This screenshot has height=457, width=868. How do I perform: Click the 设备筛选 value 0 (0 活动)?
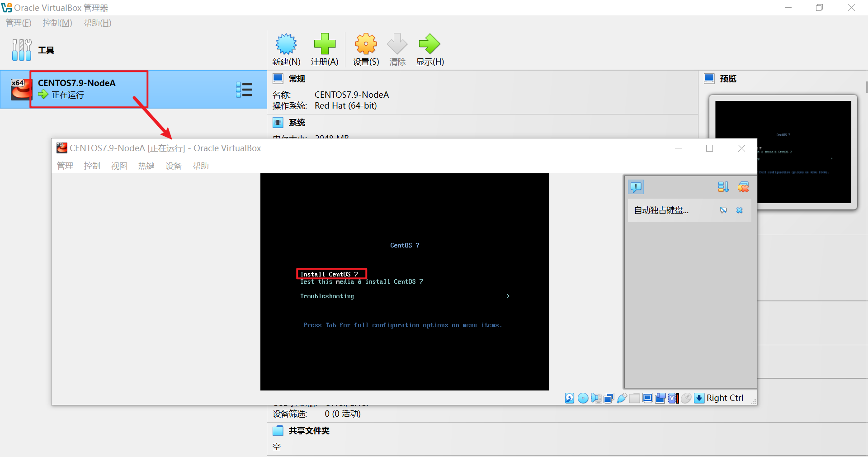click(x=343, y=414)
